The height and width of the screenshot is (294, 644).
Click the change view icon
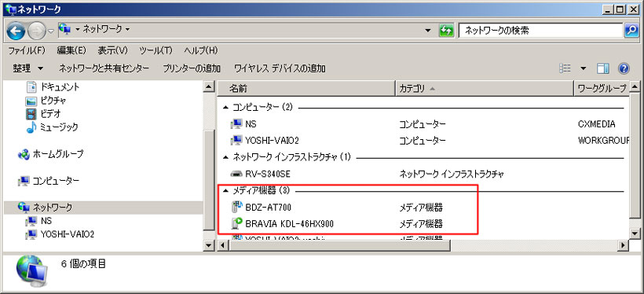click(565, 68)
